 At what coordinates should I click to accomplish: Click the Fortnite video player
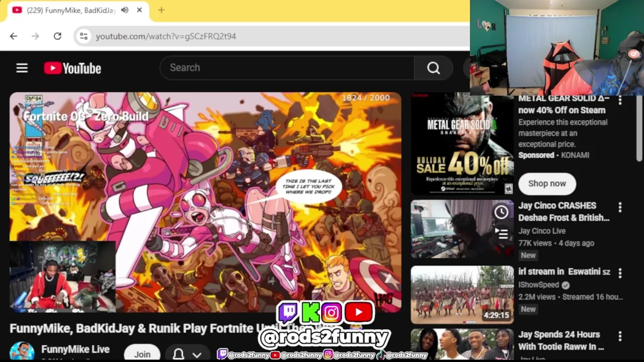click(205, 202)
